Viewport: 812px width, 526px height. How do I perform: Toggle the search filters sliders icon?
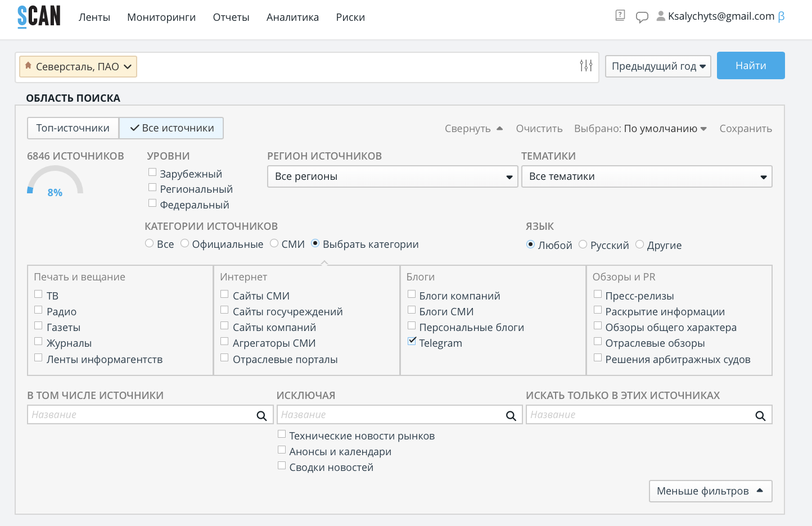(x=586, y=66)
